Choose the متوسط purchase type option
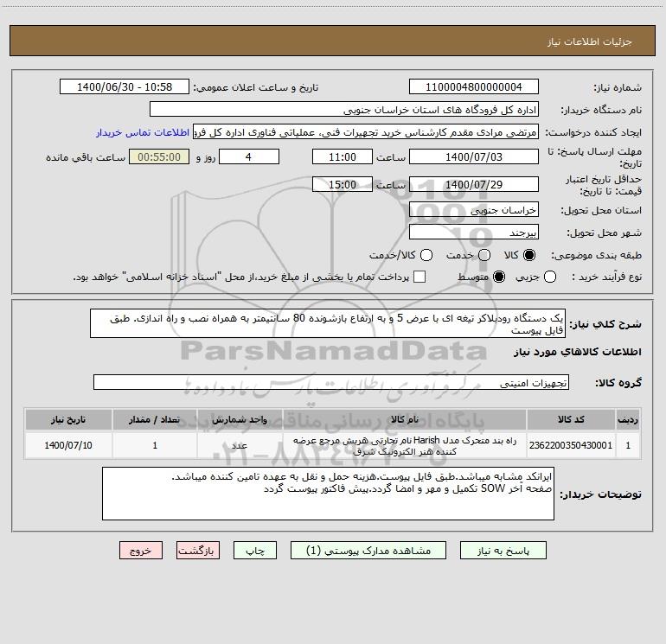Image resolution: width=666 pixels, height=644 pixels. [x=499, y=277]
